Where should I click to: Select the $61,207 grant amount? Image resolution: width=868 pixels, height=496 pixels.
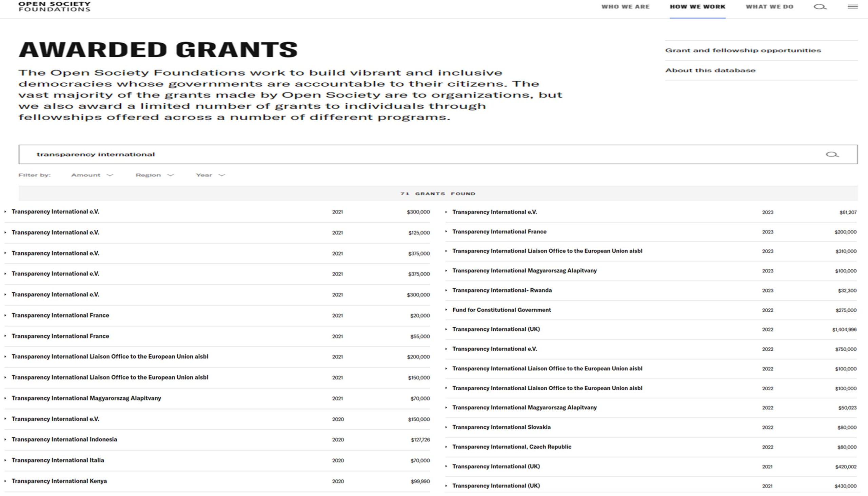coord(848,212)
